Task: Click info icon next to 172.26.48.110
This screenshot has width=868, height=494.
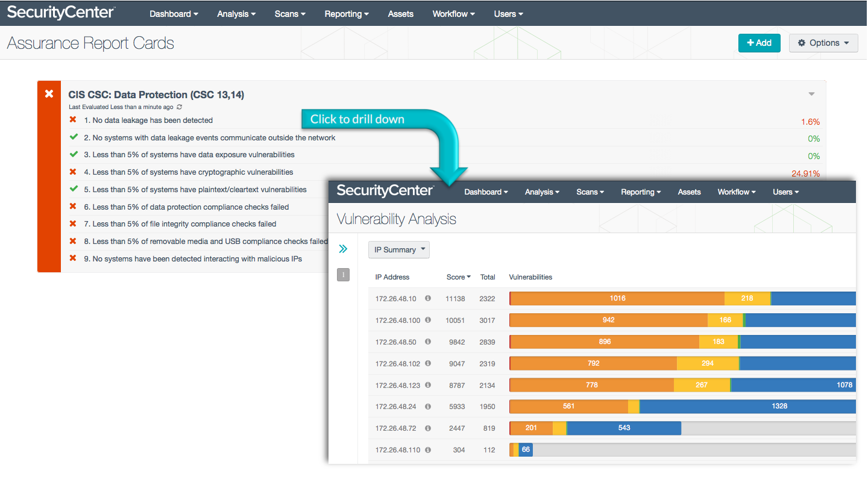Action: click(x=428, y=449)
